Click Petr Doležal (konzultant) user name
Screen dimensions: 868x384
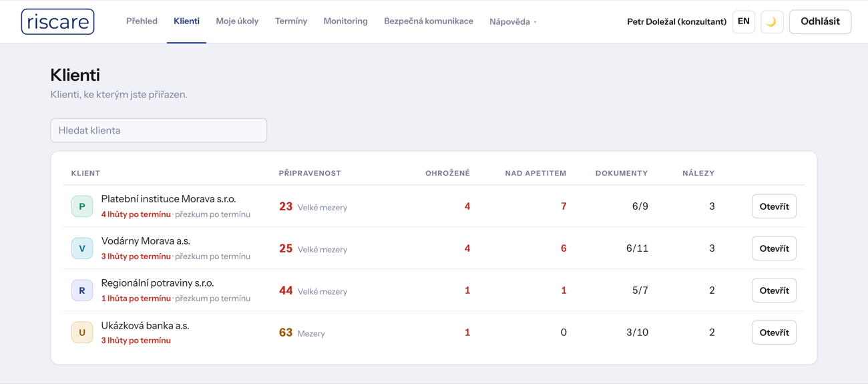click(x=676, y=21)
